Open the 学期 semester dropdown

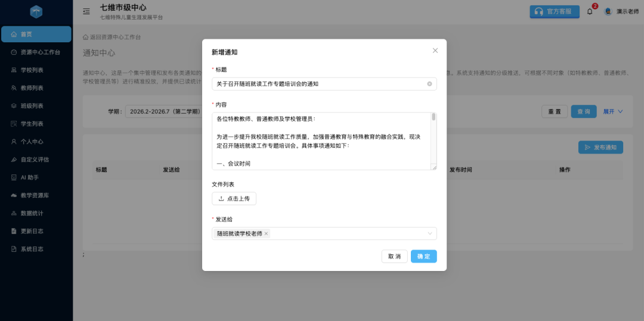163,111
